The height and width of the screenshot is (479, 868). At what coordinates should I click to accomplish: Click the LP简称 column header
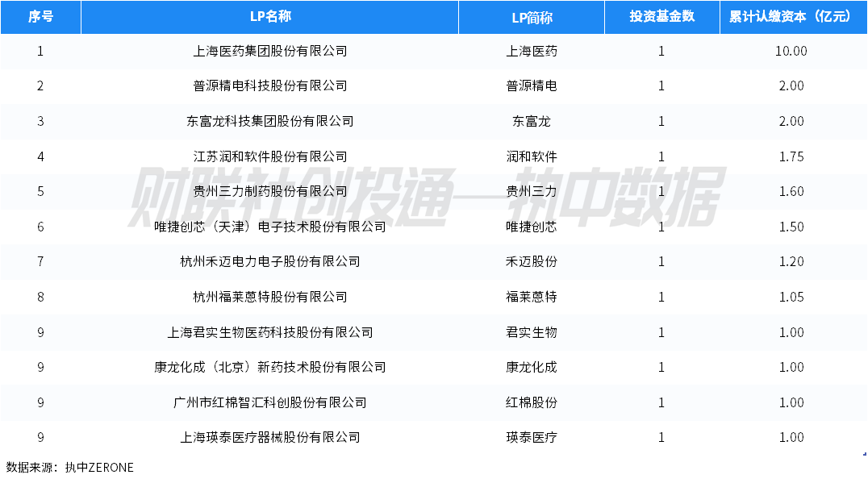tap(532, 17)
